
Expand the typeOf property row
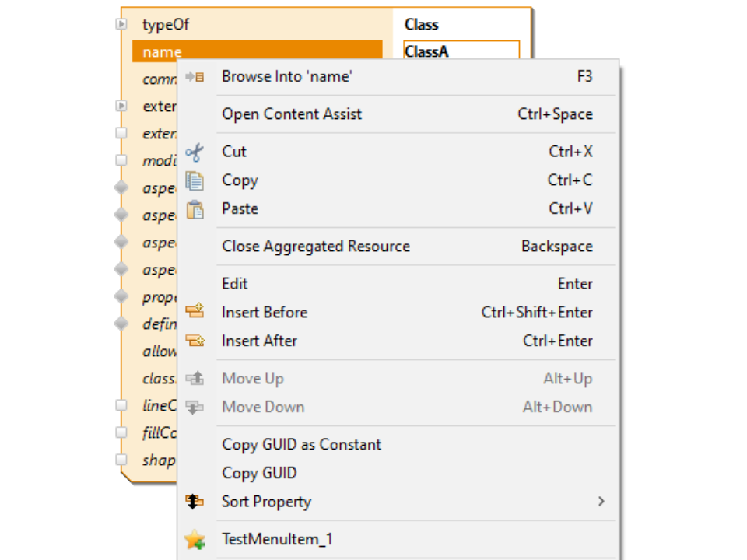pos(121,25)
